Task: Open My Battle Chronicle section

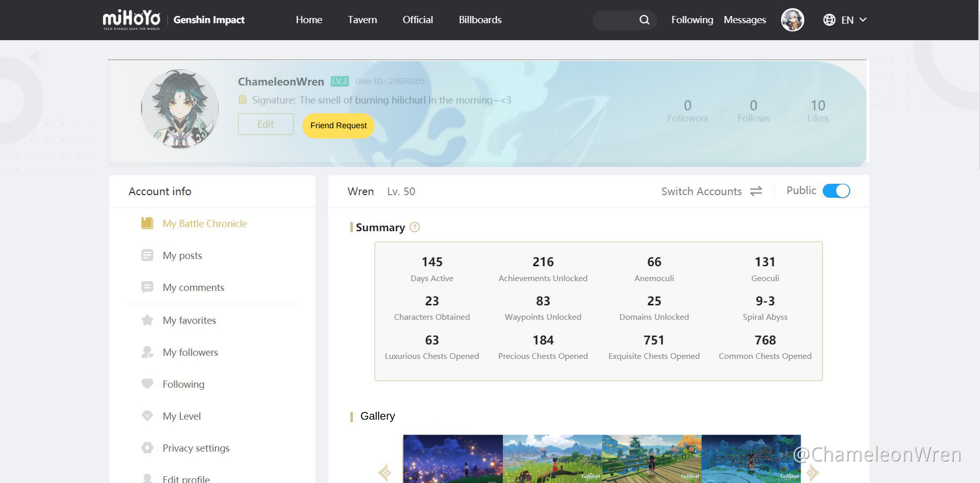Action: pyautogui.click(x=205, y=223)
